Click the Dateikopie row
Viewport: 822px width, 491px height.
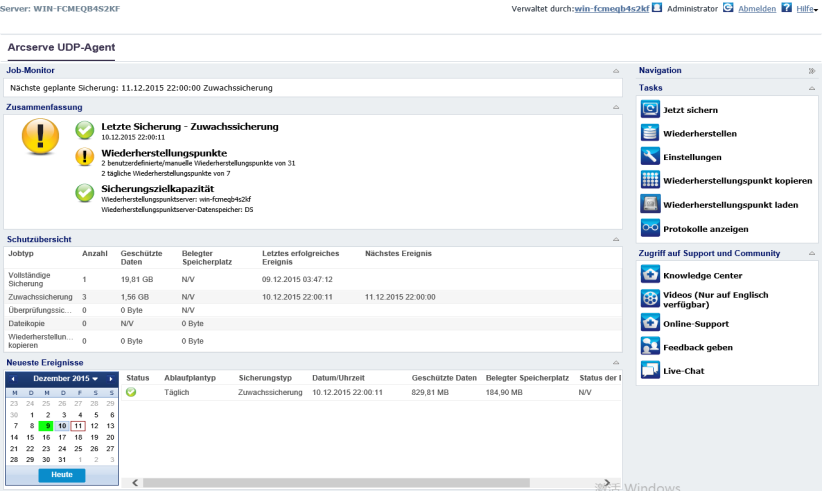pyautogui.click(x=313, y=323)
